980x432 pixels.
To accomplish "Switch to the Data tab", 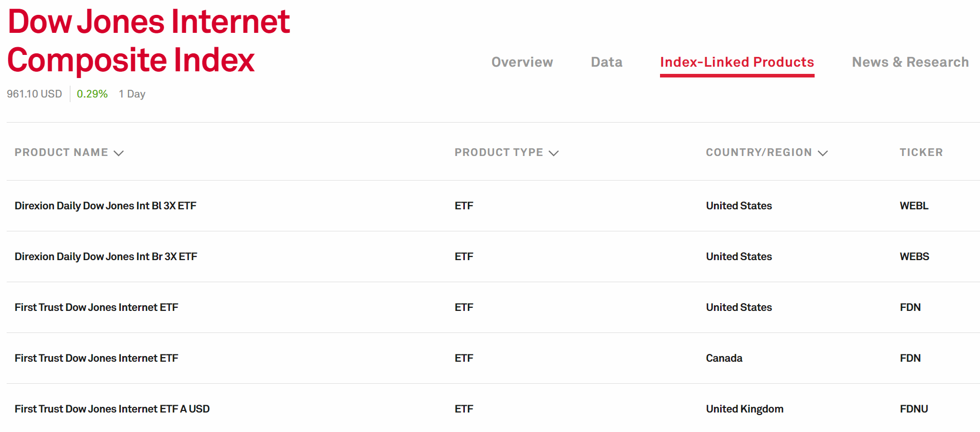I will (607, 62).
